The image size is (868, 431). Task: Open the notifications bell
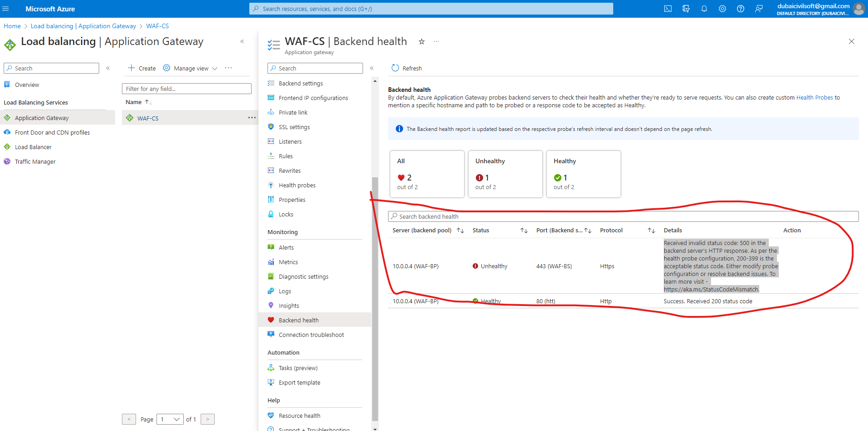point(704,9)
